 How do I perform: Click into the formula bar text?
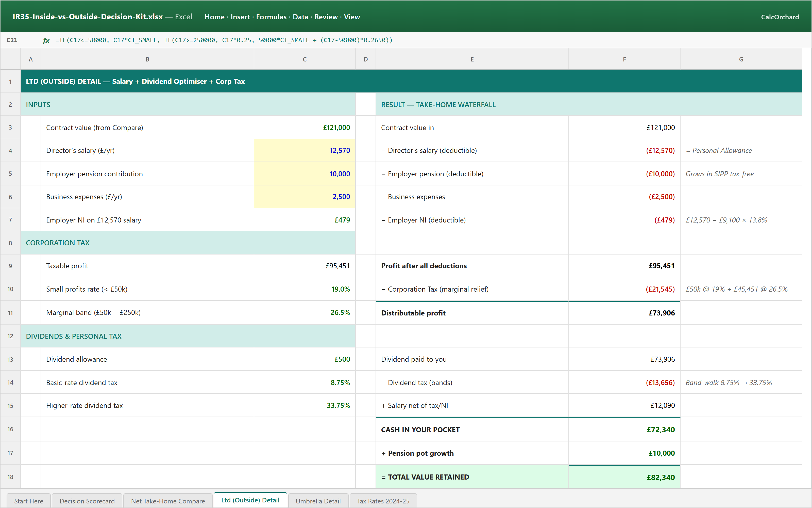pyautogui.click(x=224, y=40)
